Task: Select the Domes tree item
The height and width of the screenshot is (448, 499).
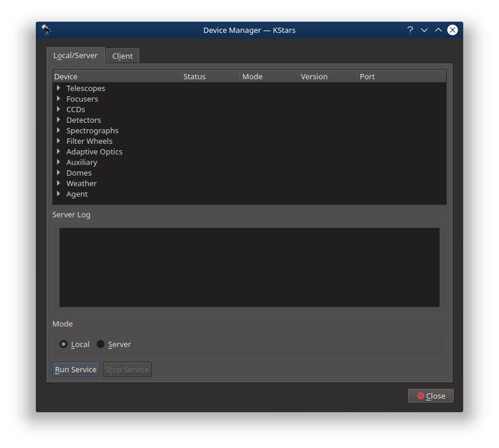Action: pyautogui.click(x=79, y=173)
